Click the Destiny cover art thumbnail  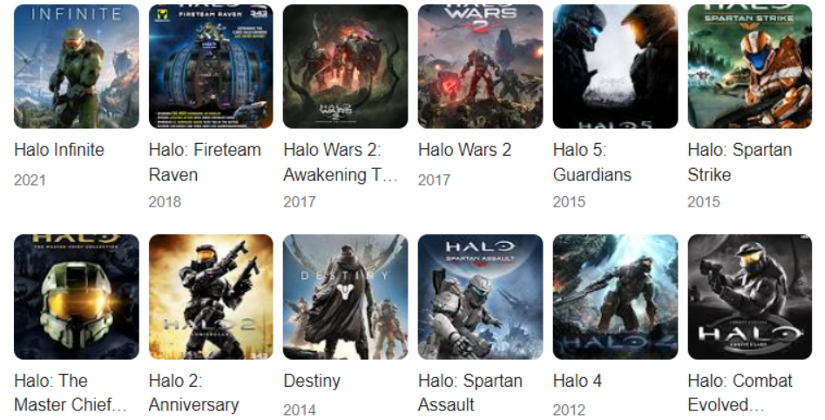click(346, 297)
